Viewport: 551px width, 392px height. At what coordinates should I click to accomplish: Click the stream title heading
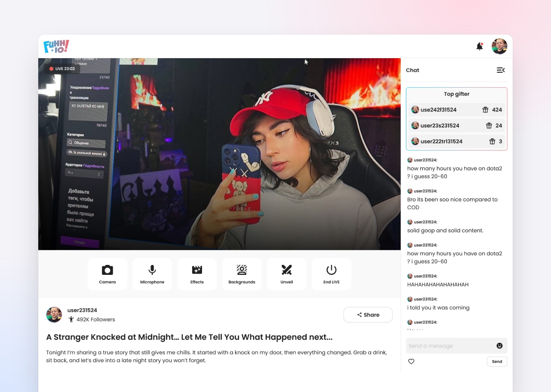[x=189, y=337]
